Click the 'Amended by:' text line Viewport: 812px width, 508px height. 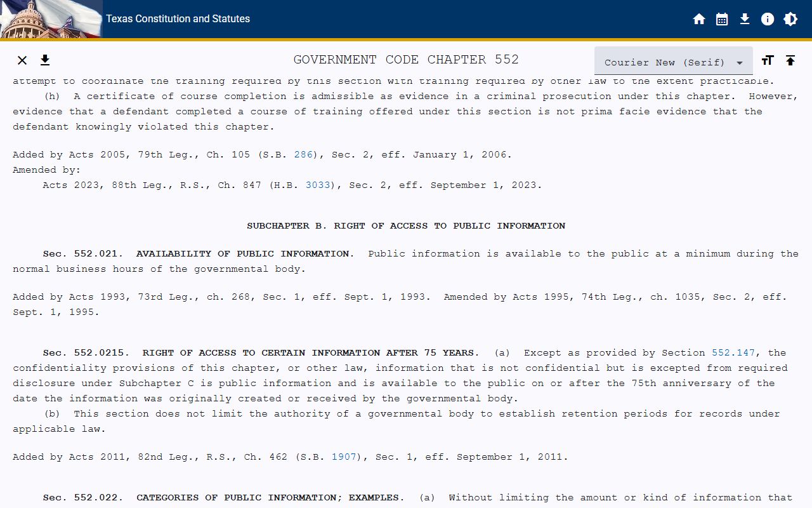[47, 170]
